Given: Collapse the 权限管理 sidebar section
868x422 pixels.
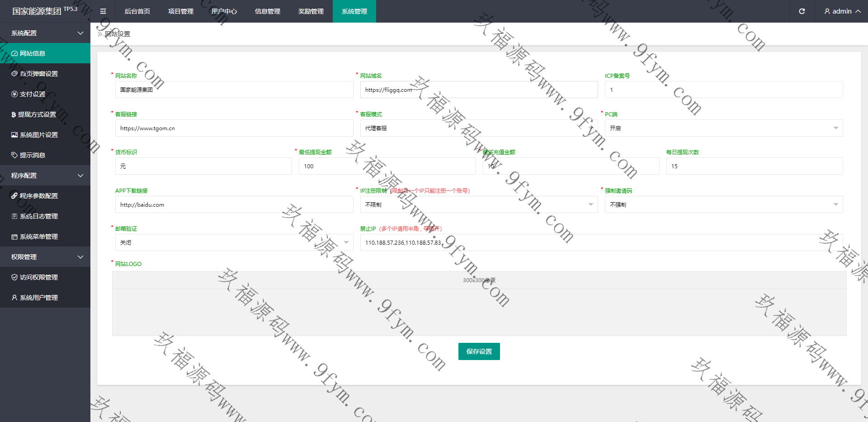Looking at the screenshot, I should pos(45,257).
